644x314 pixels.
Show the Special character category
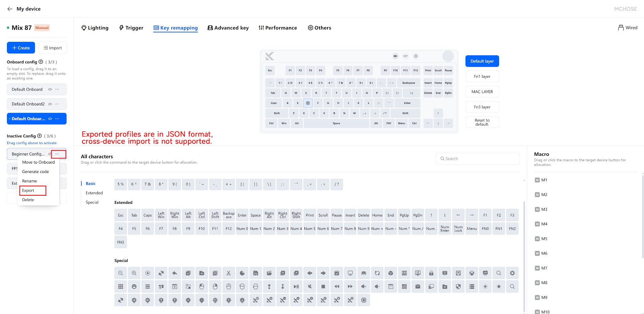[x=92, y=202]
